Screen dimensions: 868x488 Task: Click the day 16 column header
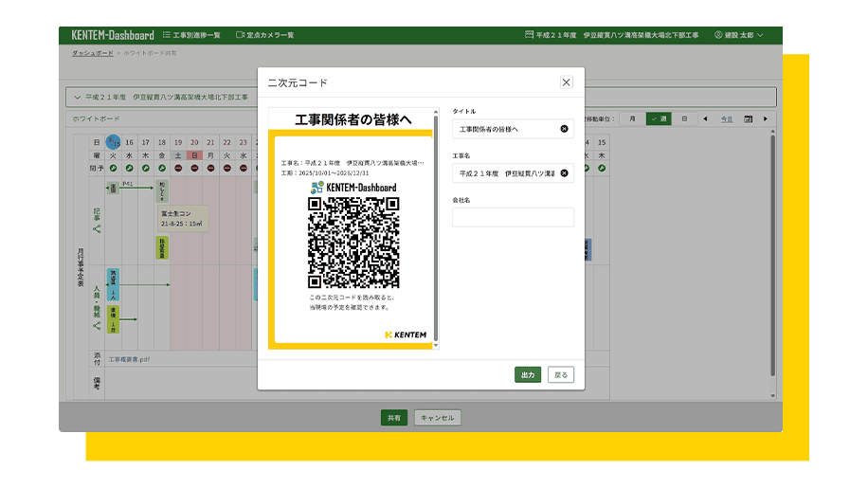[x=130, y=142]
